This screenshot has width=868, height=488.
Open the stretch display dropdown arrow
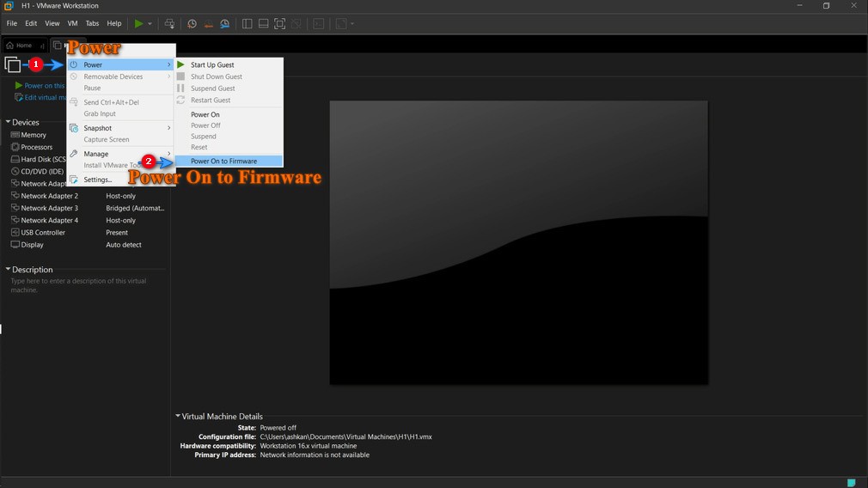[352, 24]
